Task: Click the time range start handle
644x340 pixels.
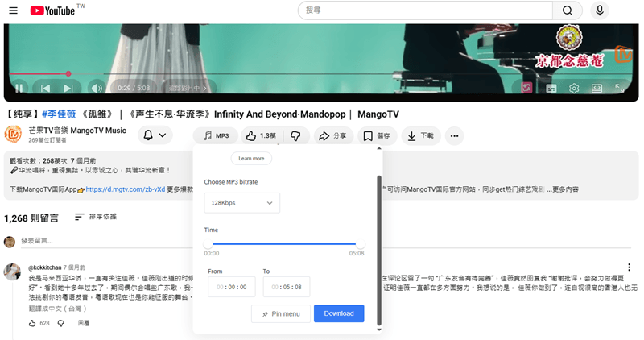Action: point(208,244)
